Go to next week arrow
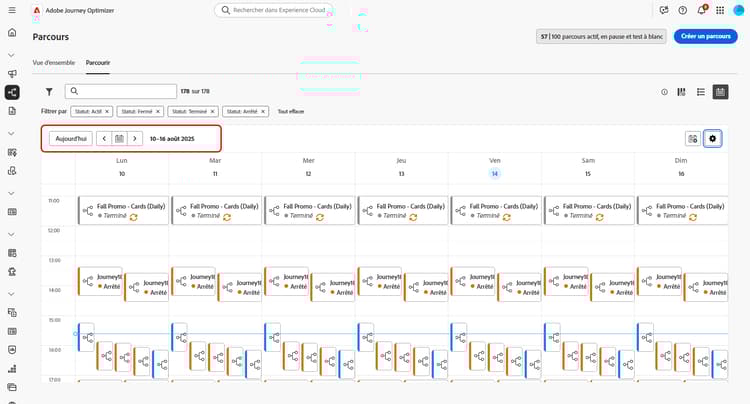The height and width of the screenshot is (404, 750). click(x=135, y=139)
